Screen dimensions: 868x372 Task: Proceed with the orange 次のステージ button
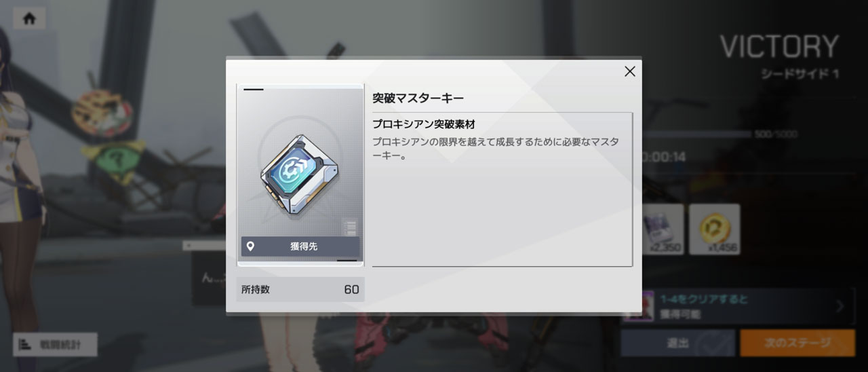797,343
